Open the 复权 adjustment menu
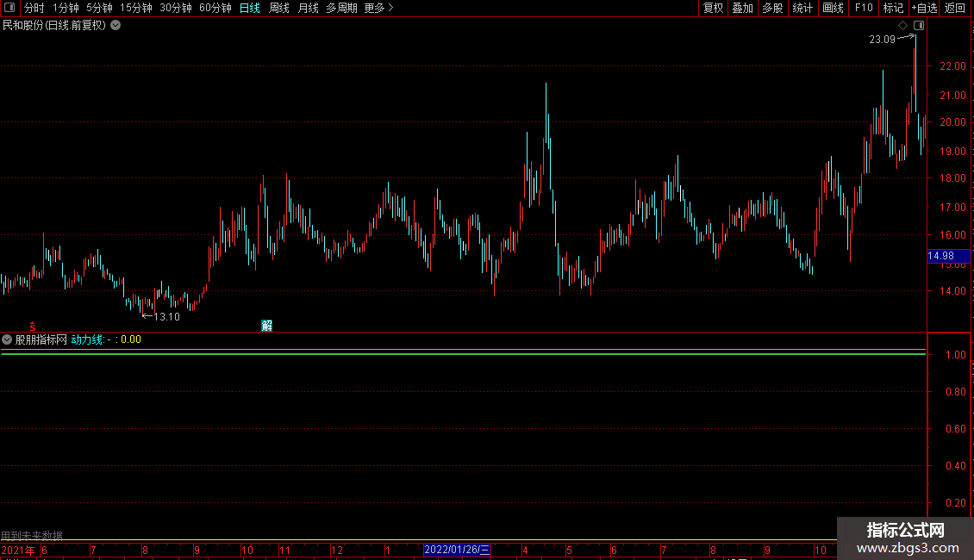Image resolution: width=974 pixels, height=560 pixels. coord(713,8)
